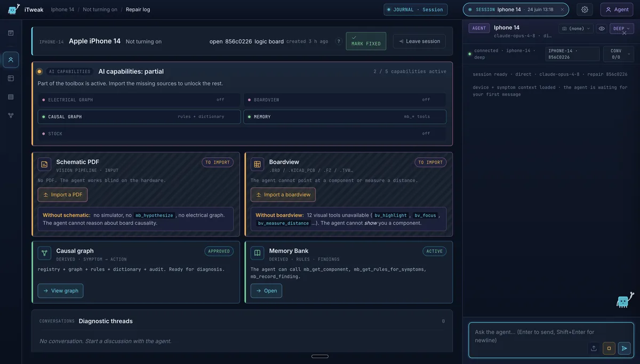Close the Iphone 14 session pill
The image size is (640, 364).
pos(562,10)
